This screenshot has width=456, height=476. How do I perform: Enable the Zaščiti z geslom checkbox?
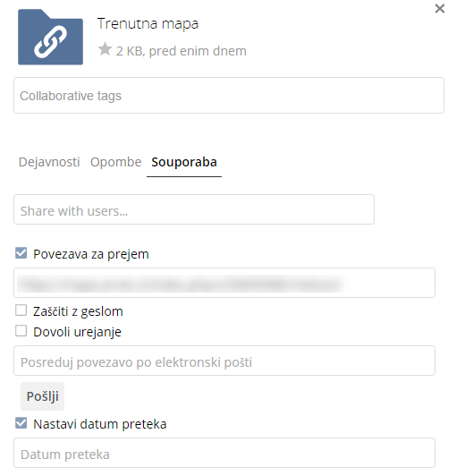pyautogui.click(x=21, y=310)
